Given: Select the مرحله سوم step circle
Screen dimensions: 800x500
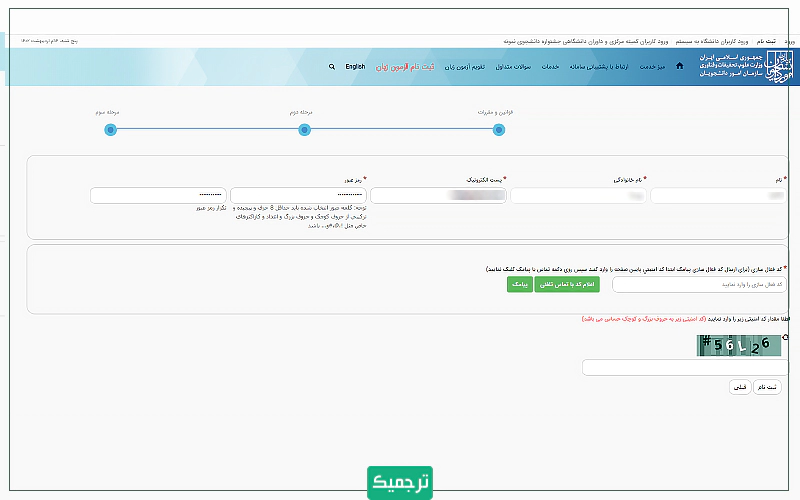Looking at the screenshot, I should coord(110,129).
